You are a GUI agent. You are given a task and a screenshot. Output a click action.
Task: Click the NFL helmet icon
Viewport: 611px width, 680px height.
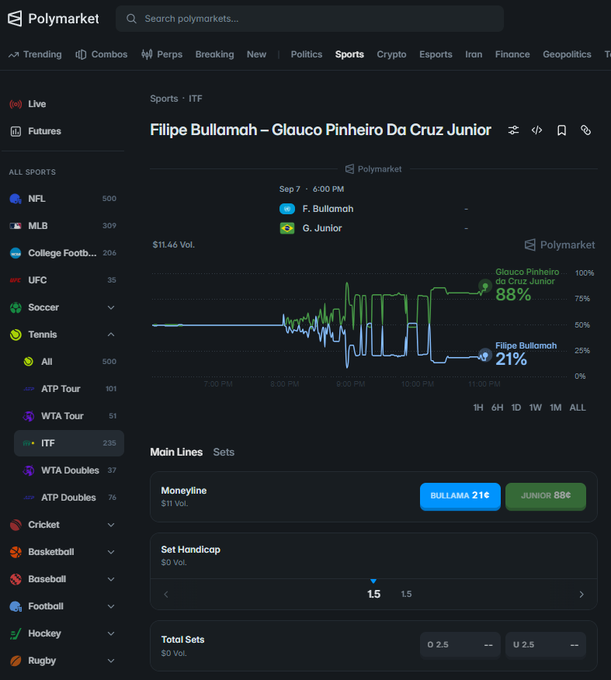16,199
